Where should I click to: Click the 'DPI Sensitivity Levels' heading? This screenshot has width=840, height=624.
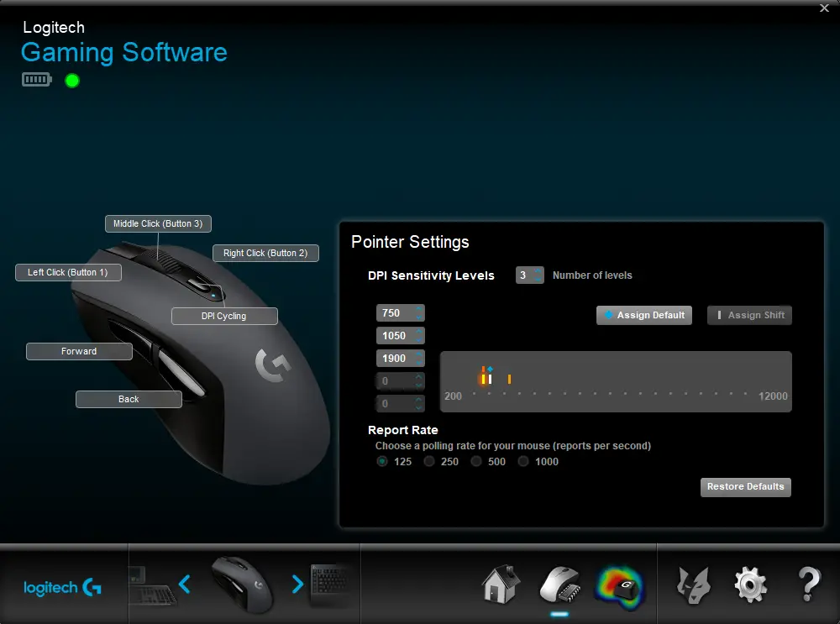click(431, 275)
